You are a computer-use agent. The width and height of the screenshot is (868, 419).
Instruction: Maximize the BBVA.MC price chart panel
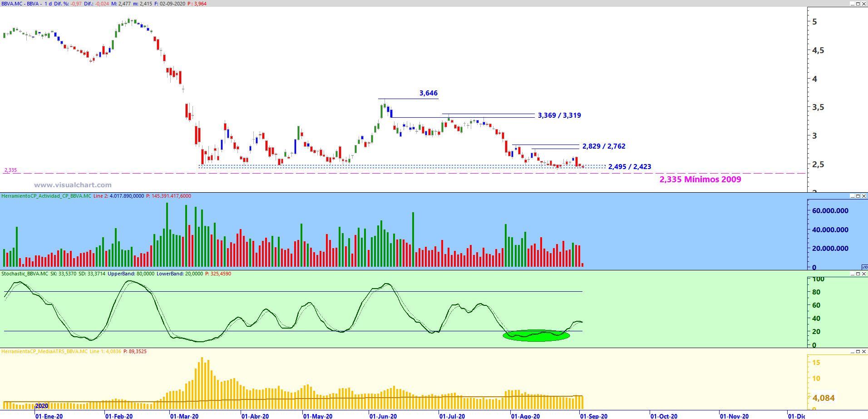tap(858, 4)
